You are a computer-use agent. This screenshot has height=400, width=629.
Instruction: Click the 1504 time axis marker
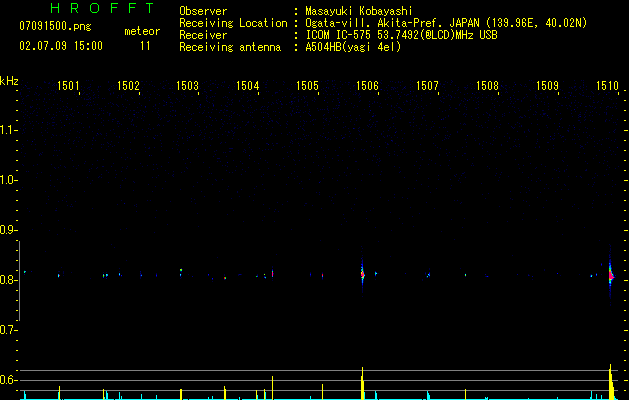(x=248, y=85)
